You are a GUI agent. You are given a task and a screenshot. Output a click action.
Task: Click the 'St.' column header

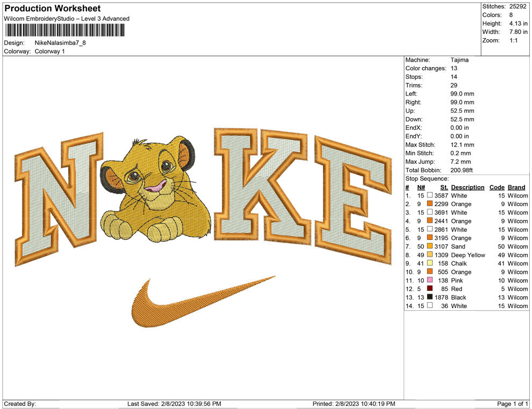pos(444,187)
